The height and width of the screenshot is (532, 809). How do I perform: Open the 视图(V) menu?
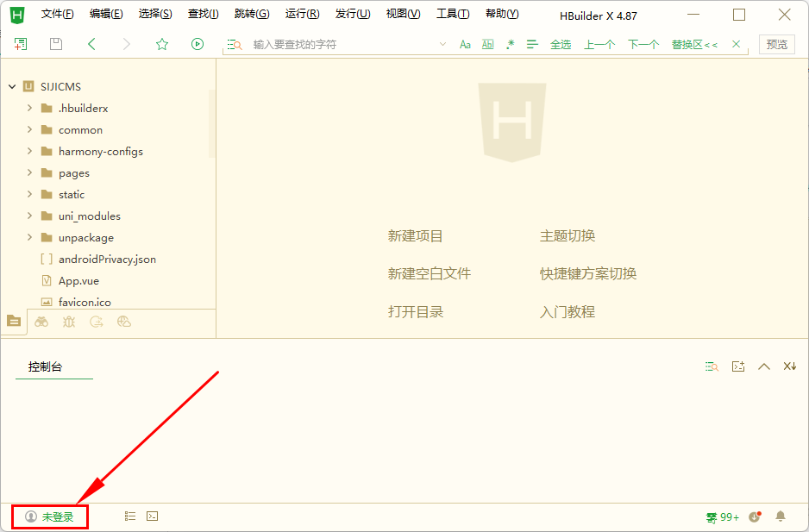(x=403, y=14)
